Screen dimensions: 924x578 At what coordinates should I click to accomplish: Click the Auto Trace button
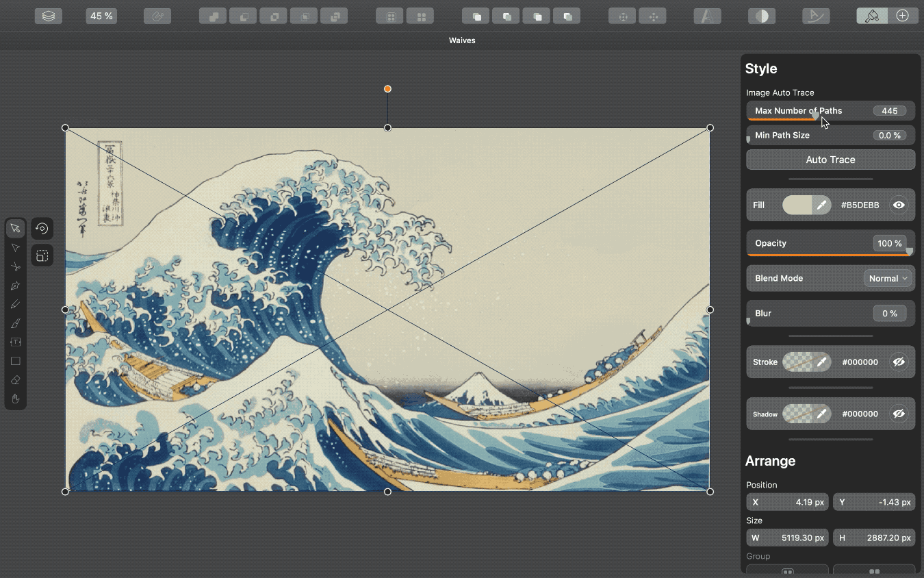pyautogui.click(x=830, y=160)
